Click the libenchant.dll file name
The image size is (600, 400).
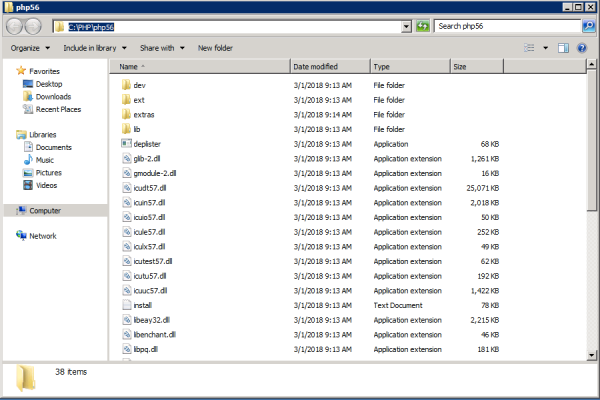click(x=155, y=334)
